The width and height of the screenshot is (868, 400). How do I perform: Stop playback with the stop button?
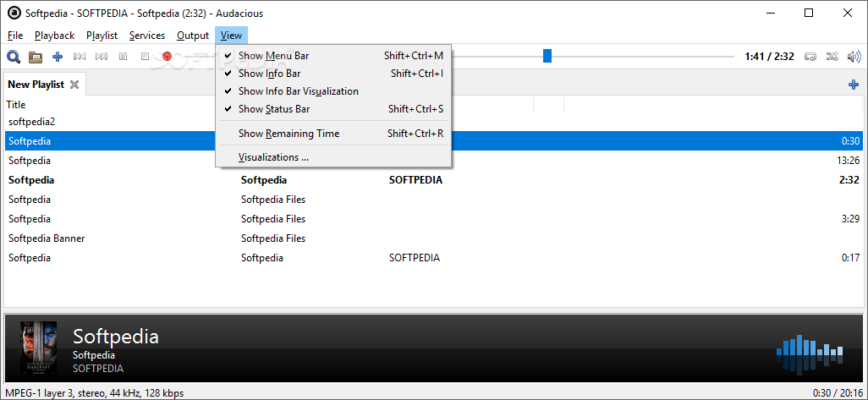145,57
